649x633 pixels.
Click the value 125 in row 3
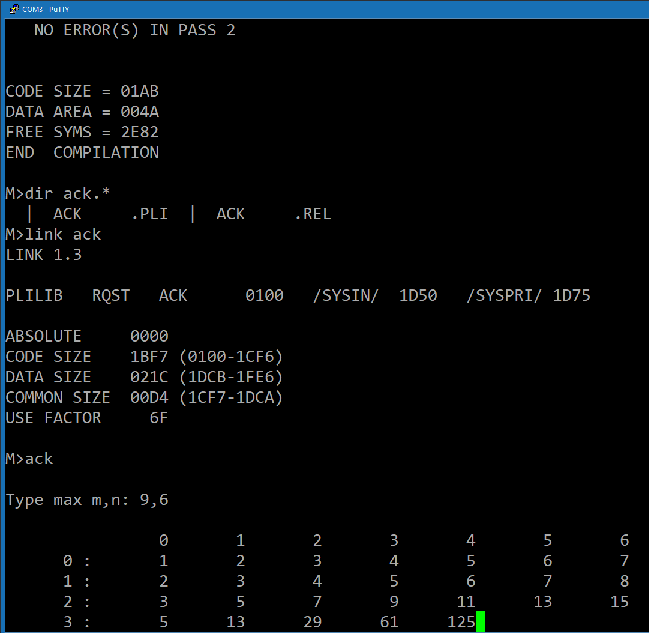[461, 622]
